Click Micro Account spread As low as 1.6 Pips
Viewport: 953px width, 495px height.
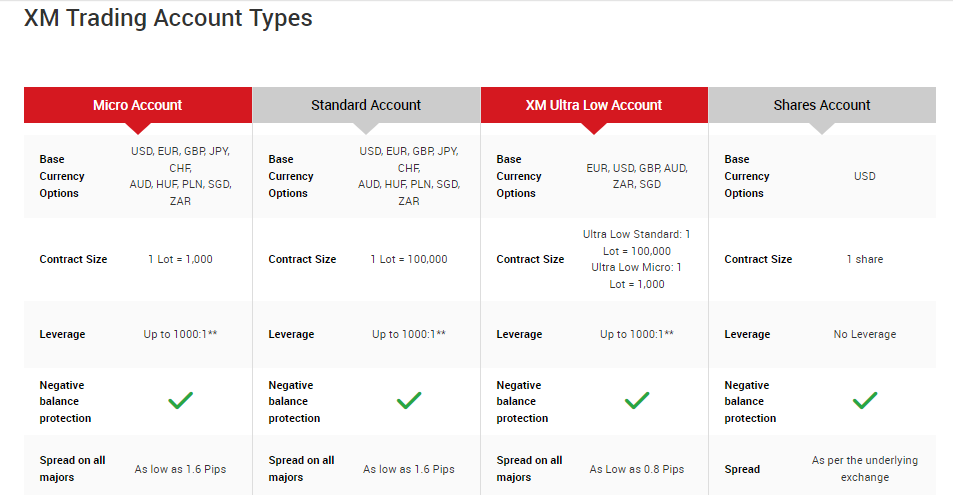pos(181,469)
